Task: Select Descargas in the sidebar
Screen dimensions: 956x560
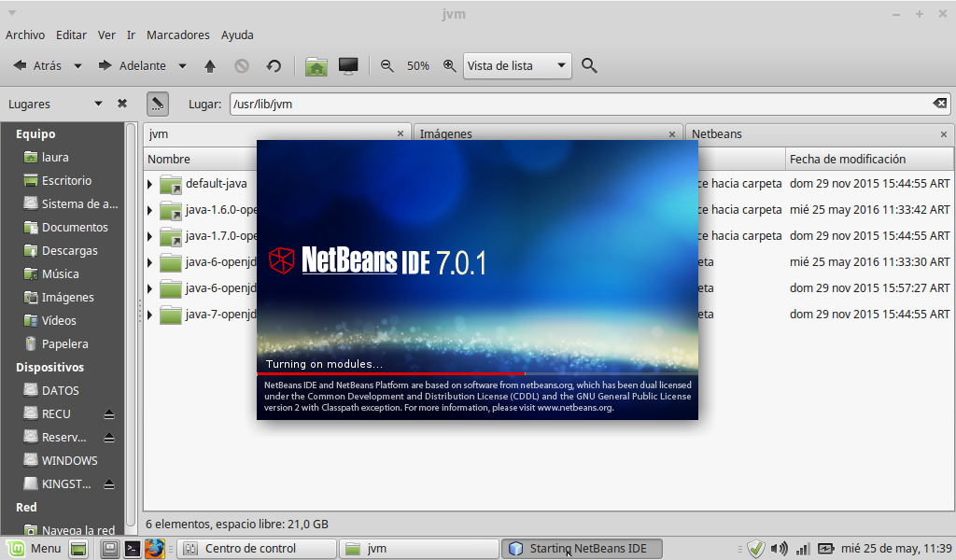Action: click(x=69, y=250)
